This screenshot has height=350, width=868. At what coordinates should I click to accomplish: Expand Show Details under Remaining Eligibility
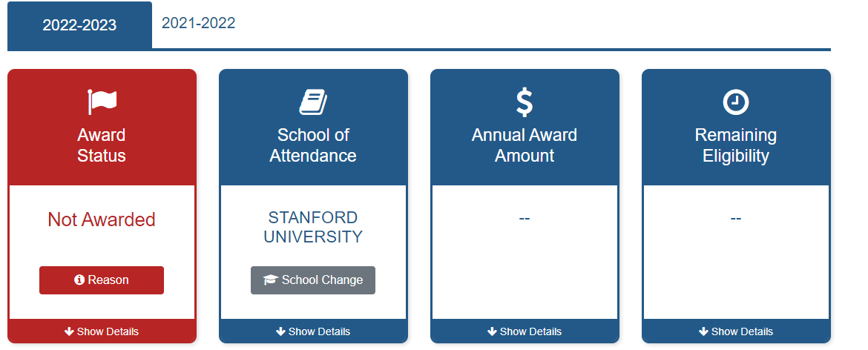click(x=736, y=331)
